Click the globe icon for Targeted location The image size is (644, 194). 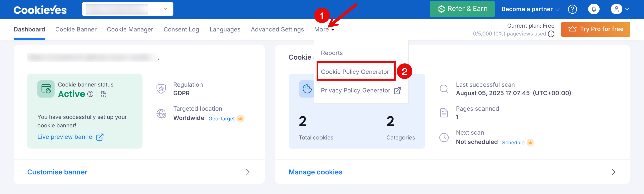pos(161,113)
